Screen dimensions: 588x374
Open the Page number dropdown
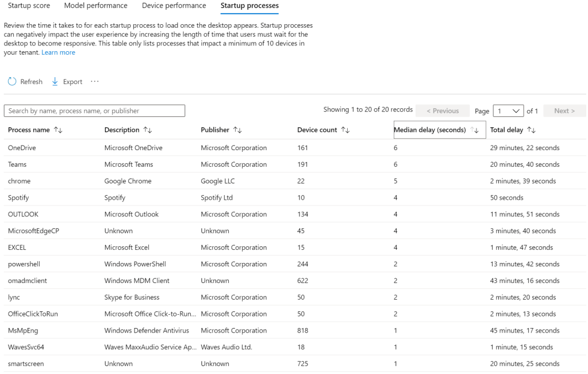[x=508, y=111]
